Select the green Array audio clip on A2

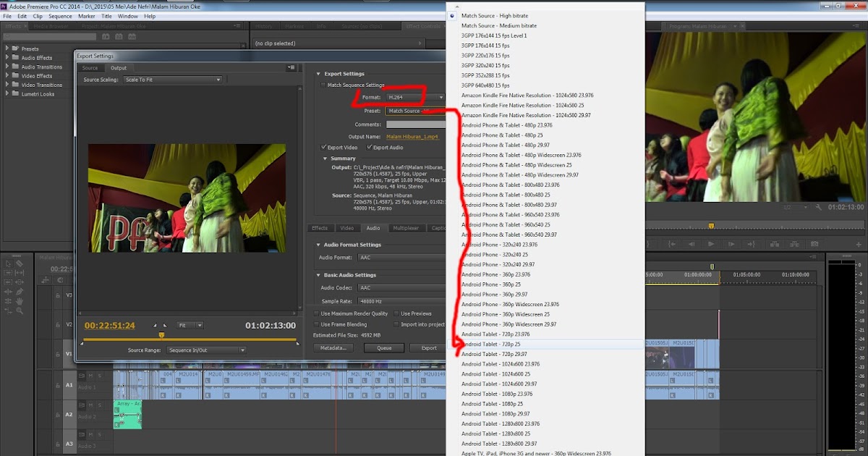pyautogui.click(x=127, y=413)
